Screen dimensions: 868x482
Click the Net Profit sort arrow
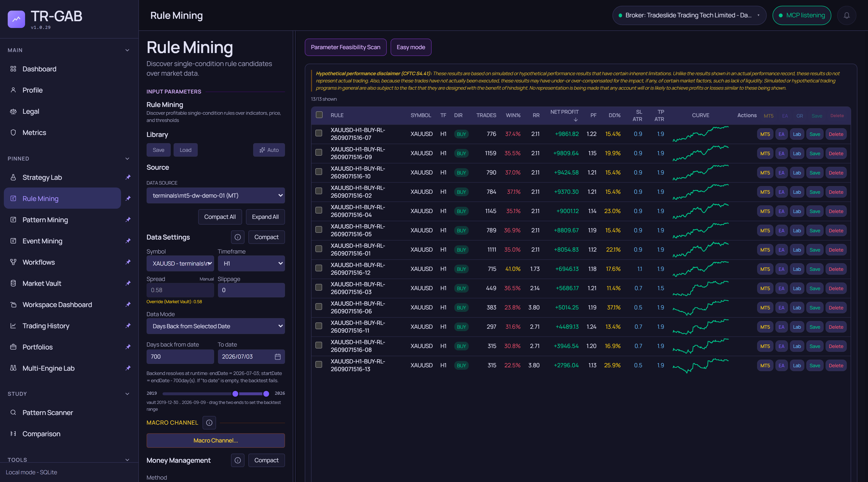click(x=576, y=120)
